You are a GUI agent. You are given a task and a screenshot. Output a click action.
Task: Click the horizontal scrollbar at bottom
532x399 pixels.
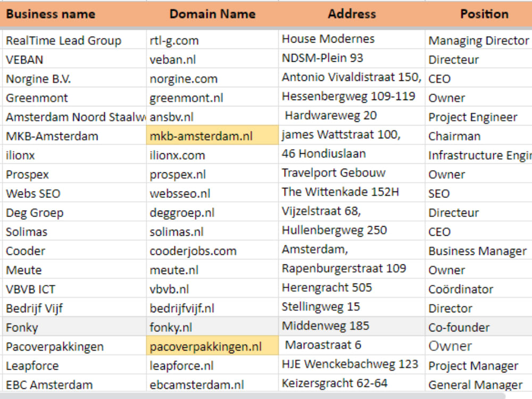[x=253, y=396]
